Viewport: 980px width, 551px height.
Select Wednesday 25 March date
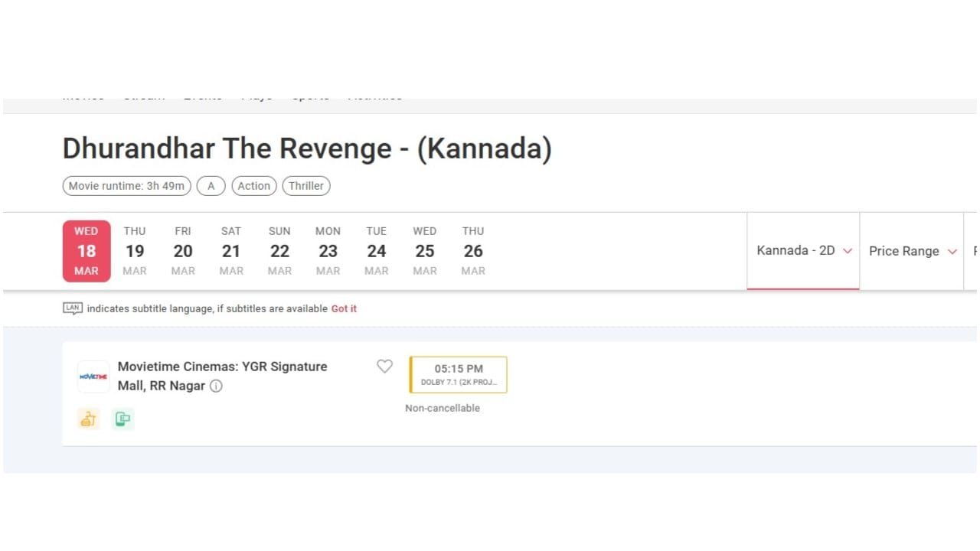[x=424, y=251]
